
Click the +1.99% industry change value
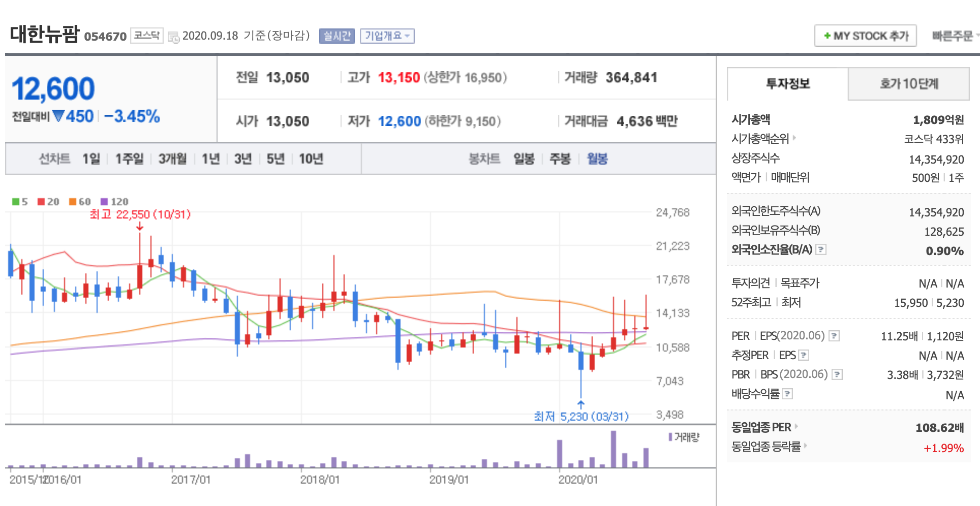[944, 448]
